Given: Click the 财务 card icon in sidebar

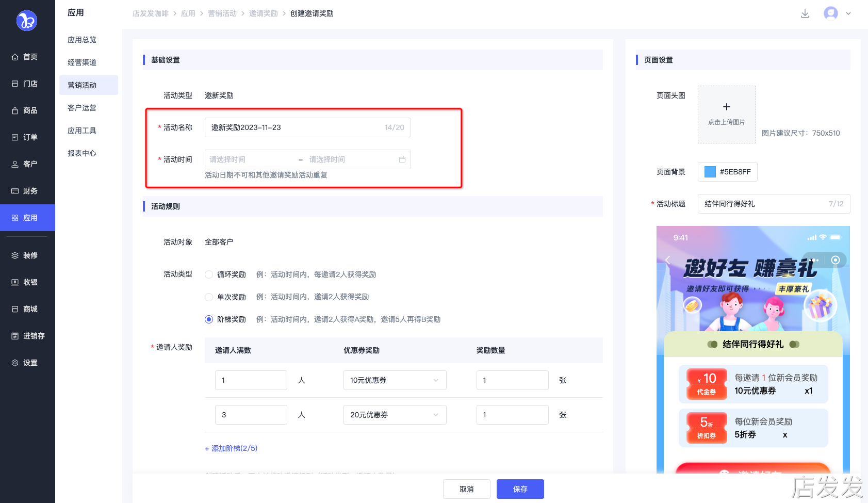Looking at the screenshot, I should [15, 191].
